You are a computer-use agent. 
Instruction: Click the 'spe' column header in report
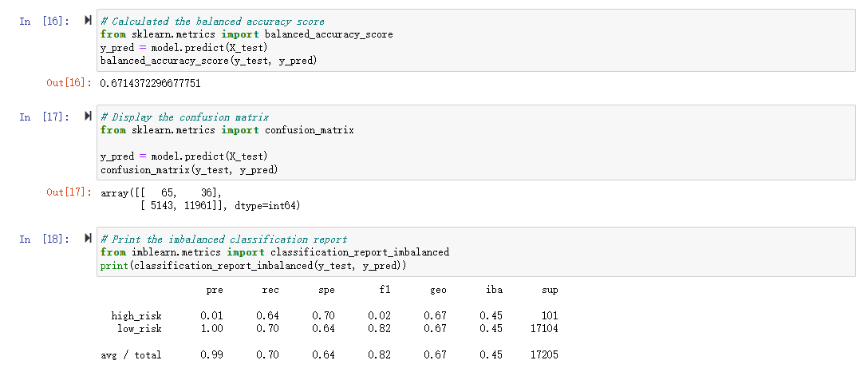point(326,291)
